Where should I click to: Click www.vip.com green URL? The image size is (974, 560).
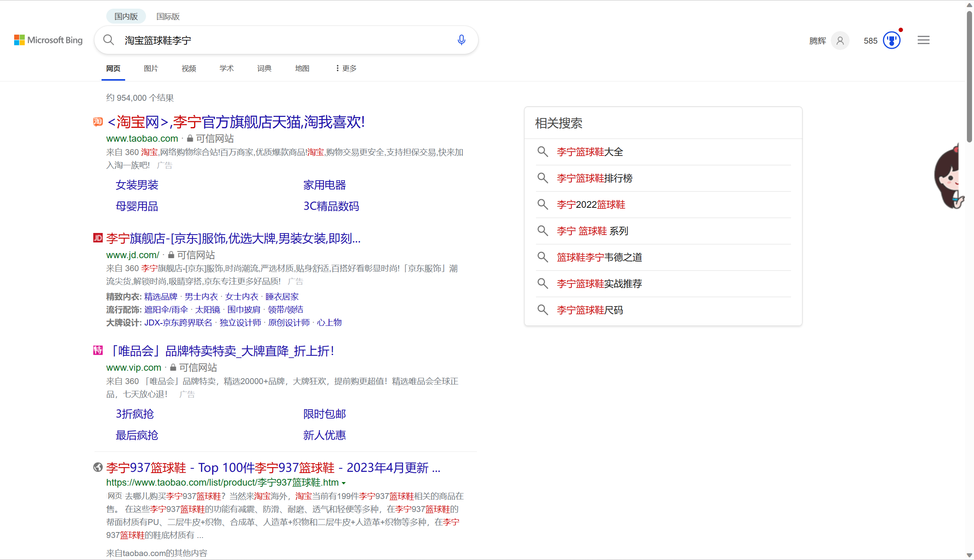point(134,368)
